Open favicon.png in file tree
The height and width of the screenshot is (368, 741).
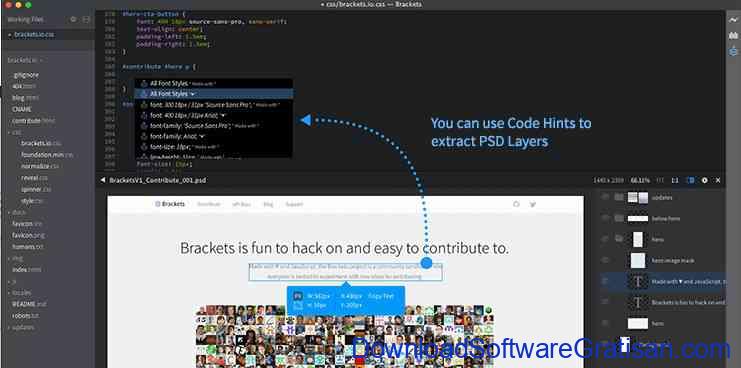[x=28, y=235]
